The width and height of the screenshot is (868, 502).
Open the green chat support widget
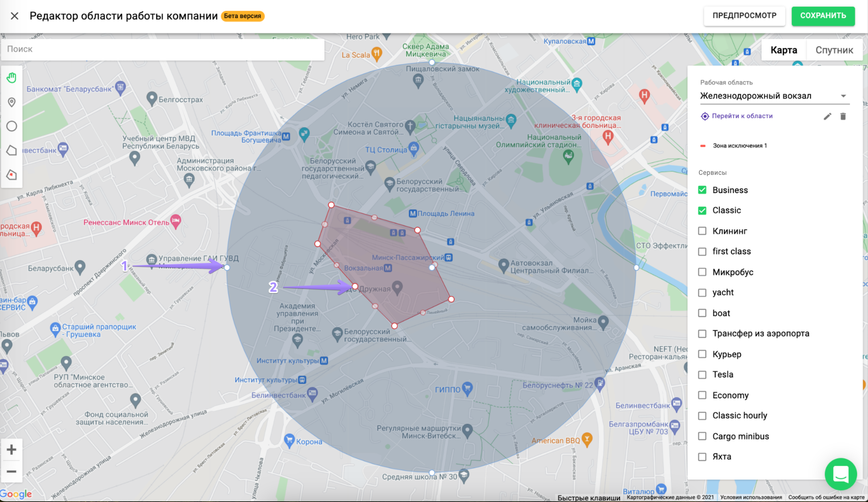point(840,474)
